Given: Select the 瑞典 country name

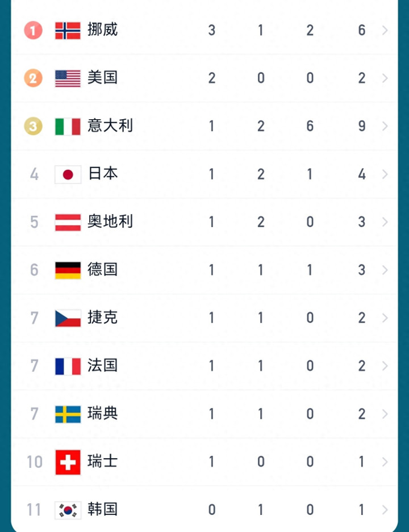Looking at the screenshot, I should [x=103, y=413].
